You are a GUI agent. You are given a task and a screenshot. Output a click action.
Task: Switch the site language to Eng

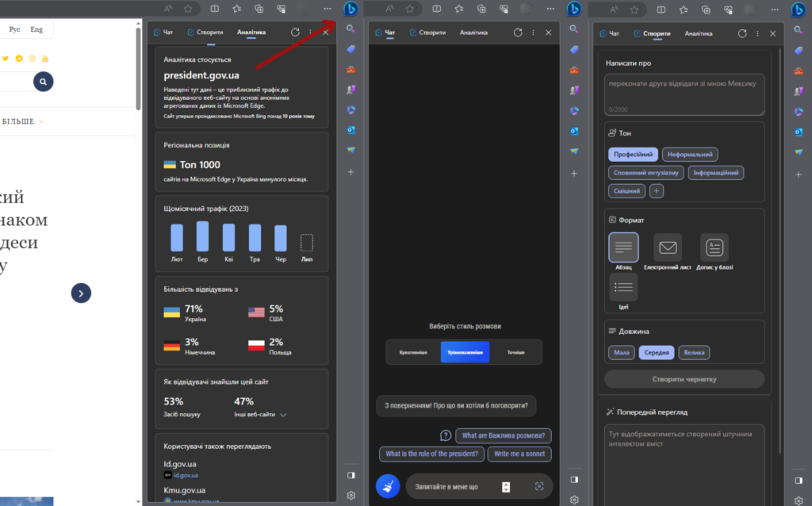coord(36,28)
